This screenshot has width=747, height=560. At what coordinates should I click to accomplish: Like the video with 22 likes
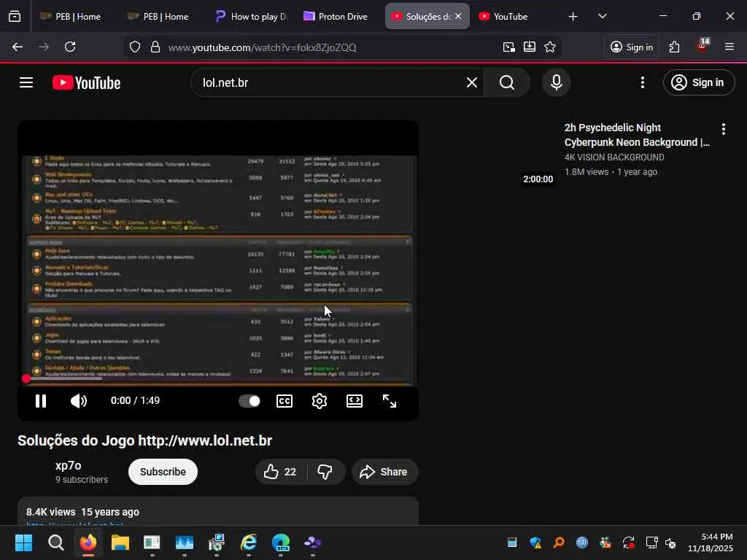point(281,472)
